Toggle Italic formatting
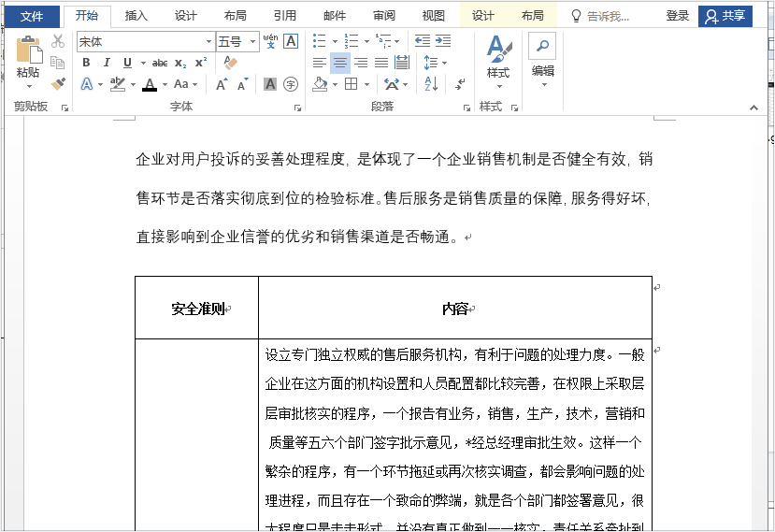This screenshot has height=532, width=775. pyautogui.click(x=107, y=63)
